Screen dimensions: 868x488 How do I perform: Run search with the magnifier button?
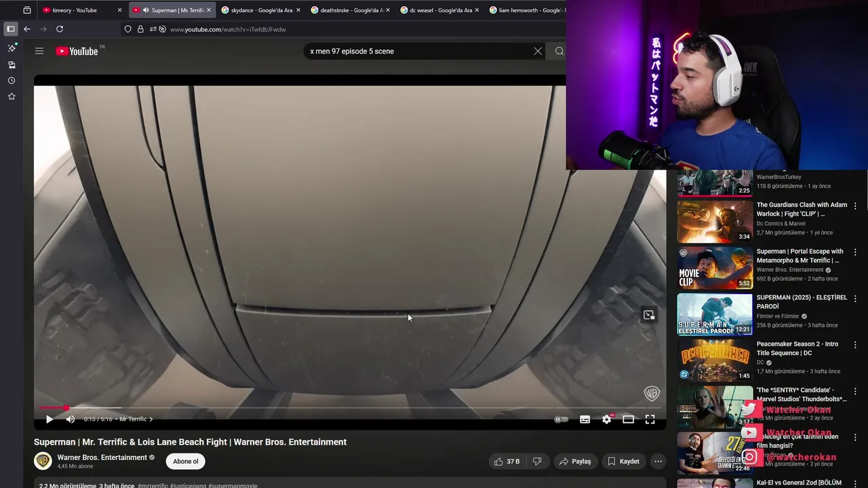tap(559, 51)
